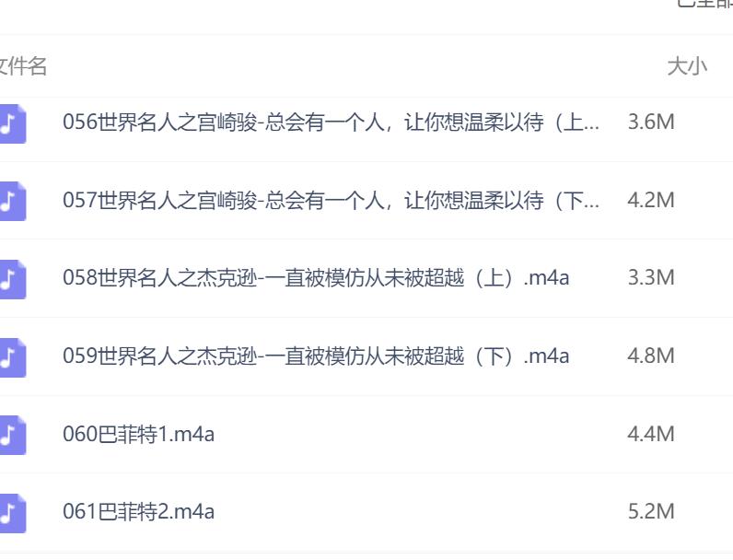Click the audio icon next to 060巴菲特1.m4a
Viewport: 733px width, 560px height.
point(13,435)
